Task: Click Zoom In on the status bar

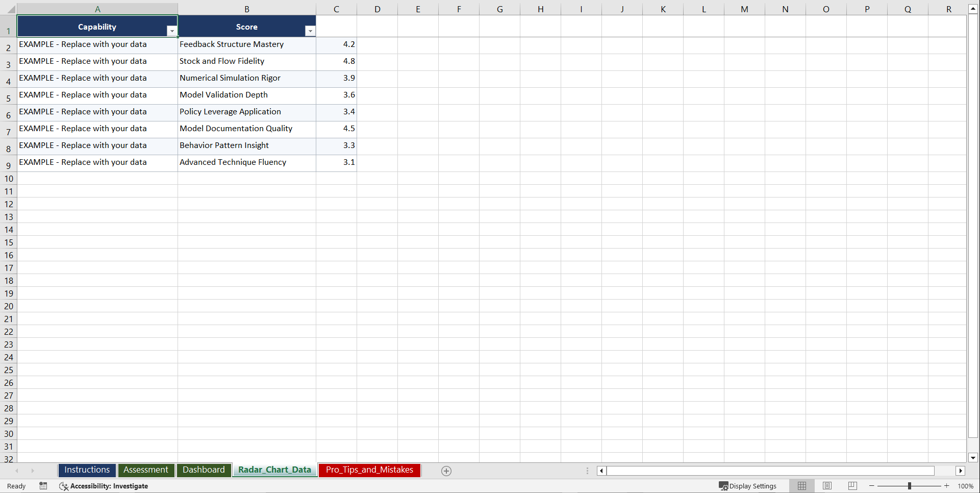Action: [x=947, y=486]
